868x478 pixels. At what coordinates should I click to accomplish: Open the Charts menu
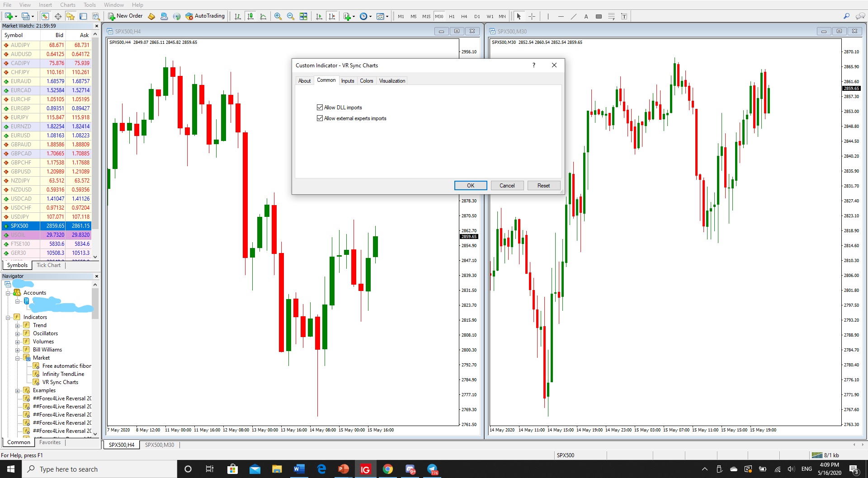68,5
